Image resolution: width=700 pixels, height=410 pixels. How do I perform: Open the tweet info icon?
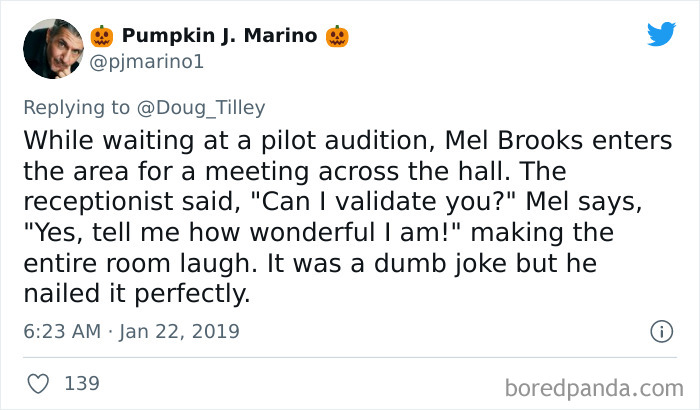point(660,330)
